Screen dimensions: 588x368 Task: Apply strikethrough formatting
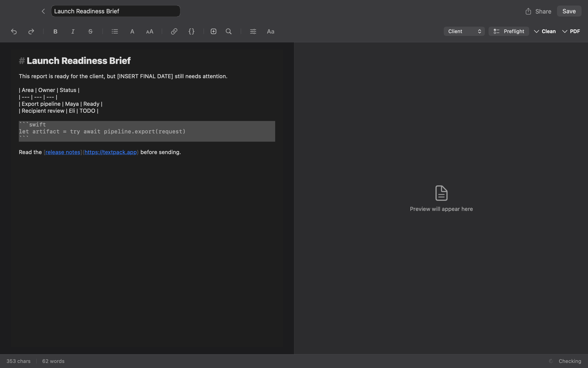[x=90, y=32]
